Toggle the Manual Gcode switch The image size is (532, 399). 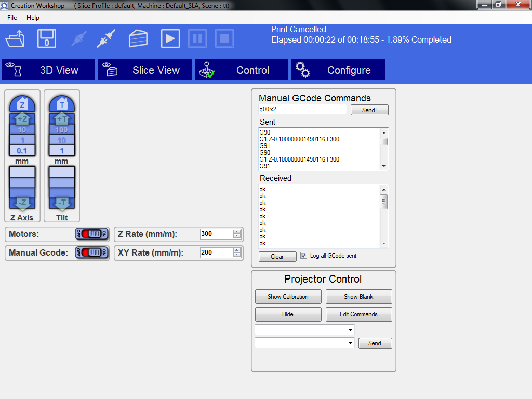(91, 252)
